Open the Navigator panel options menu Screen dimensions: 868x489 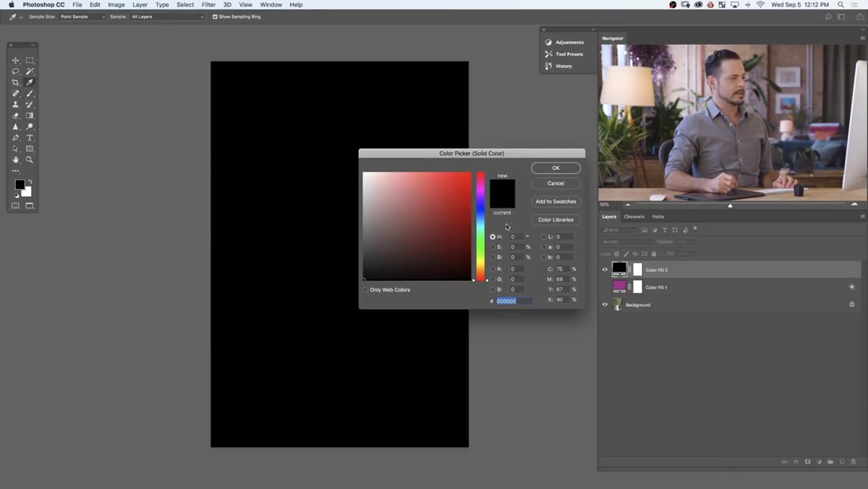[x=862, y=38]
